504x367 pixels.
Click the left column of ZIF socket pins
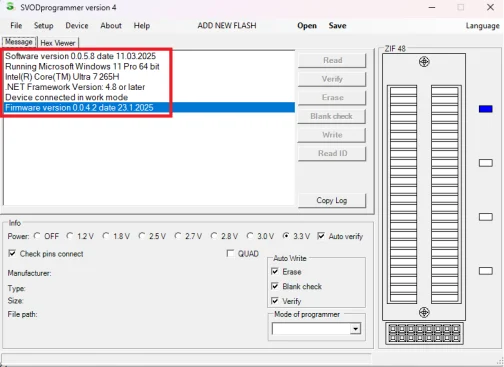click(x=403, y=194)
